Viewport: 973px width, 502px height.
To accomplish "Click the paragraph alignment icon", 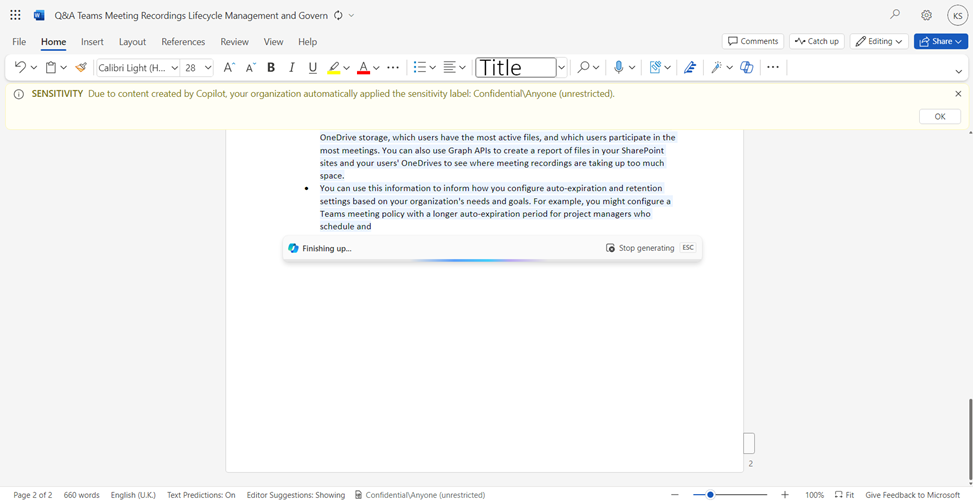I will (x=451, y=67).
